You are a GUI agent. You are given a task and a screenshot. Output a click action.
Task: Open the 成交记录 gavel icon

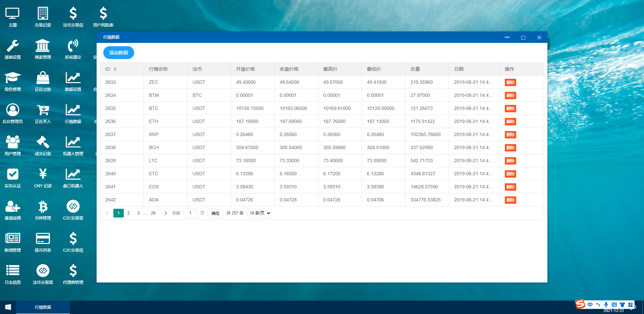coord(43,143)
